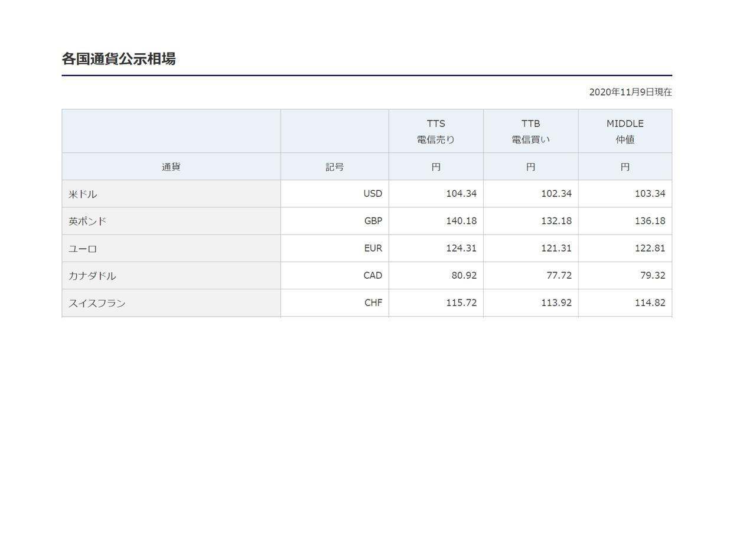
Task: Select the 各国通貨公示相場 heading
Action: tap(119, 59)
